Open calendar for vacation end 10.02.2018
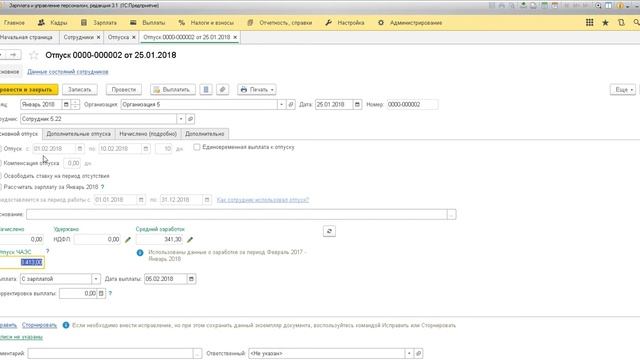 pos(146,149)
